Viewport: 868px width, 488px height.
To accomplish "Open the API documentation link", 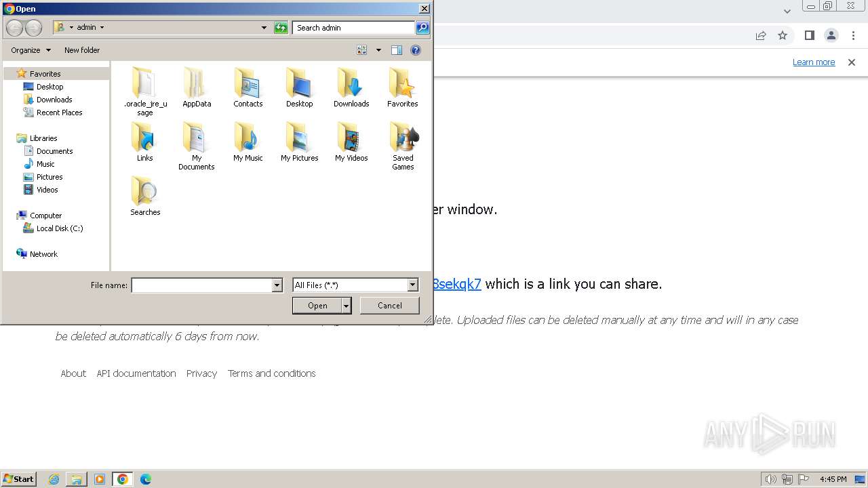I will (x=136, y=373).
